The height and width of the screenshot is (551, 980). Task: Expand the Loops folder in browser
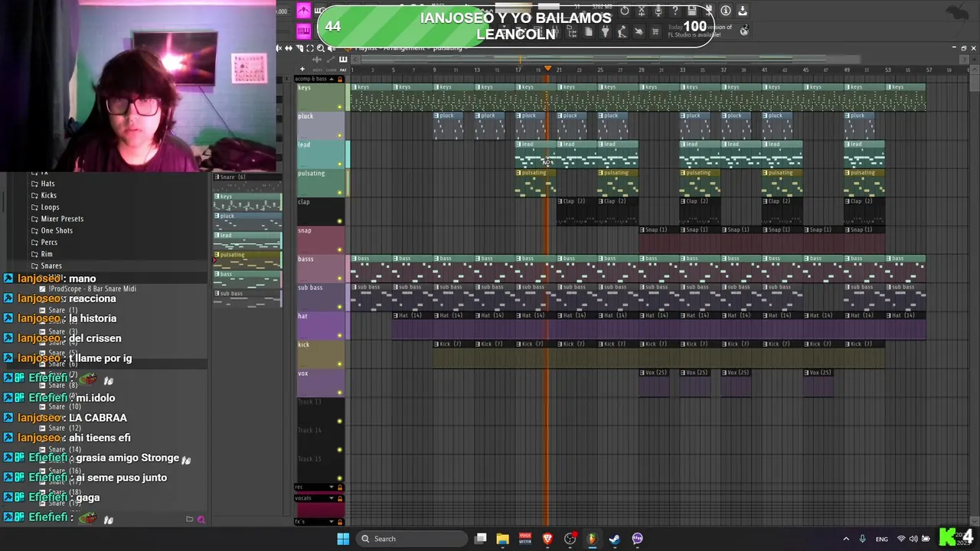click(50, 207)
